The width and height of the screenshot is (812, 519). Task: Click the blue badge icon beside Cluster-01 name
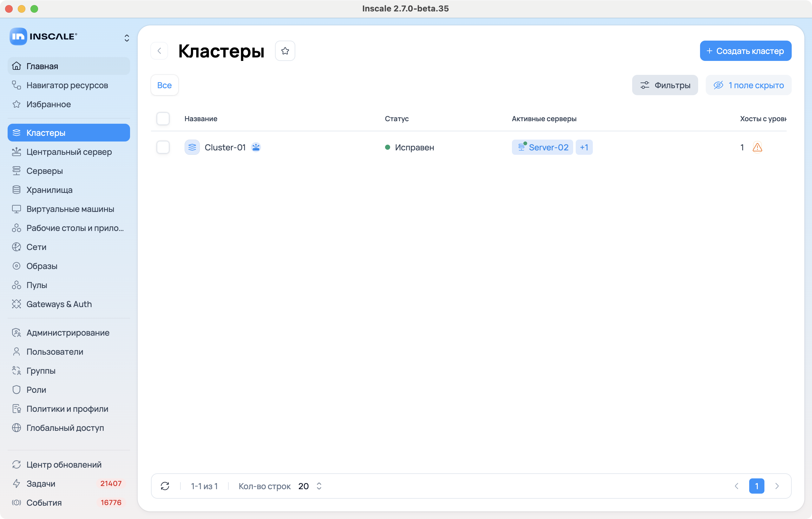coord(256,148)
